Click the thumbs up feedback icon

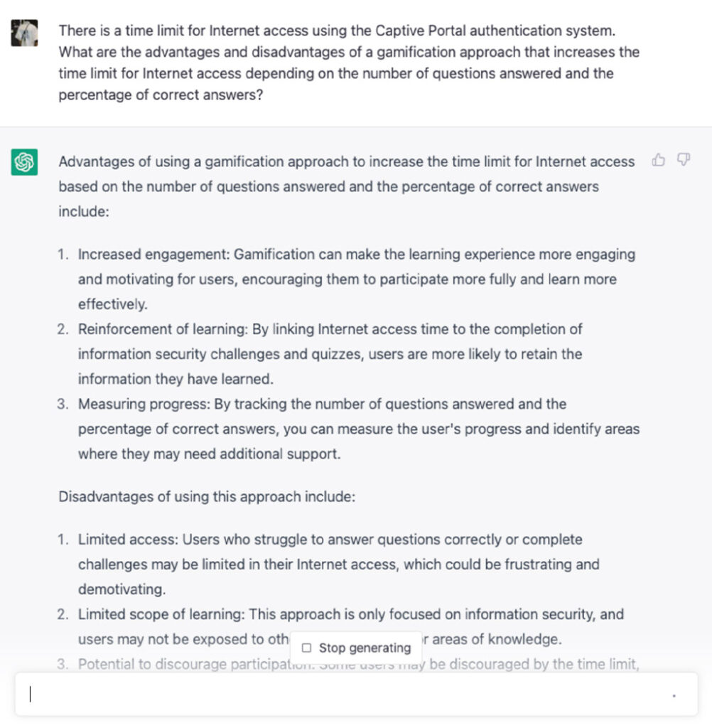tap(658, 160)
